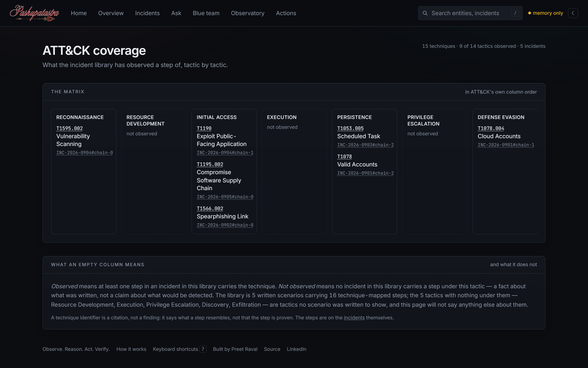588x368 pixels.
Task: Open the Overview nav item
Action: 111,13
